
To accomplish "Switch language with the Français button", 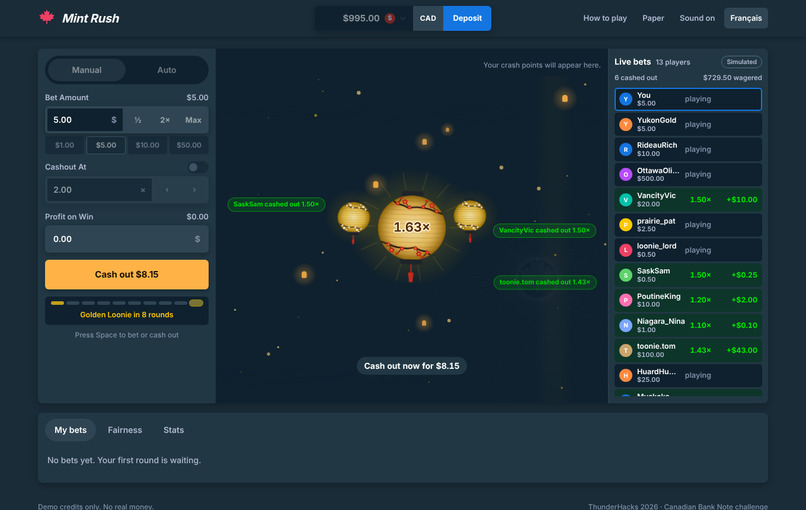I will (x=745, y=18).
